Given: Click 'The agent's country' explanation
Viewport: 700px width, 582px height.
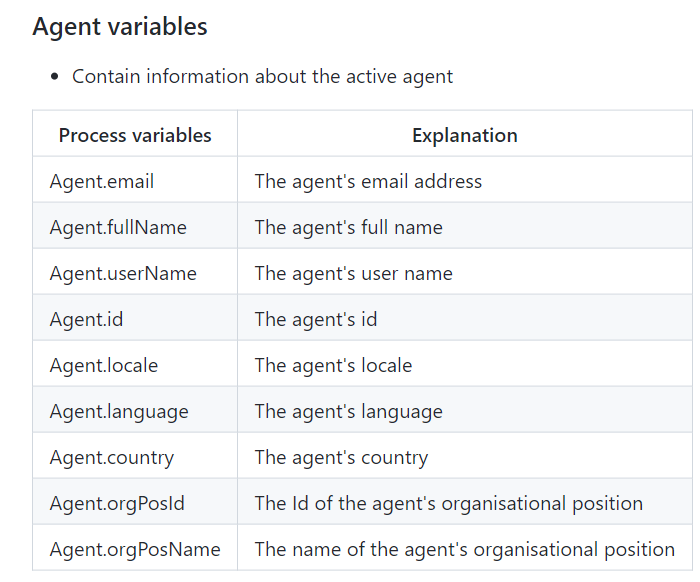Looking at the screenshot, I should (342, 457).
